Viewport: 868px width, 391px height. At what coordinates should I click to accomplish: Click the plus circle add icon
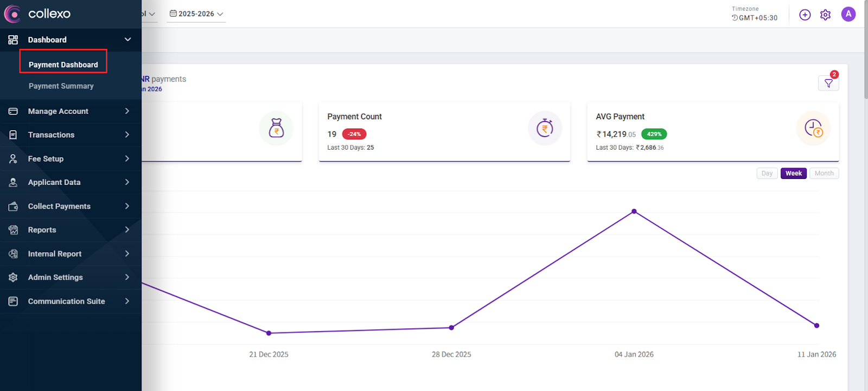805,15
